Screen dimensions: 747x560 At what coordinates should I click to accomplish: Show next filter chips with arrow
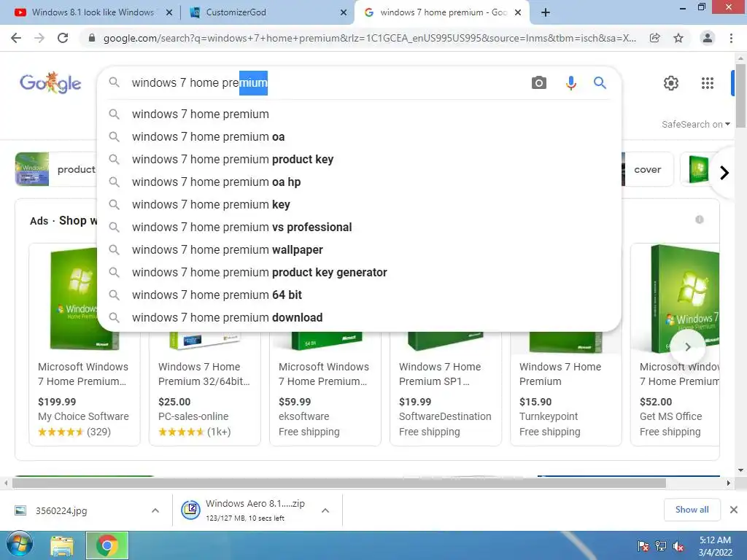724,172
